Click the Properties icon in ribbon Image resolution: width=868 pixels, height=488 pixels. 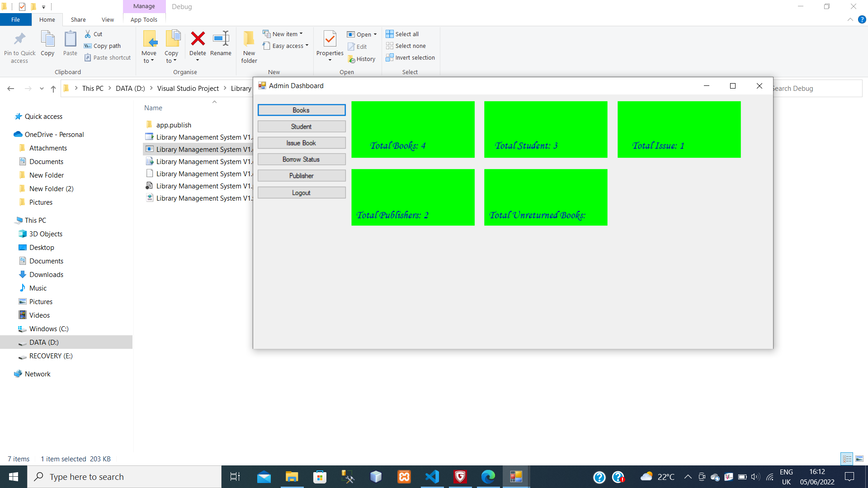330,39
